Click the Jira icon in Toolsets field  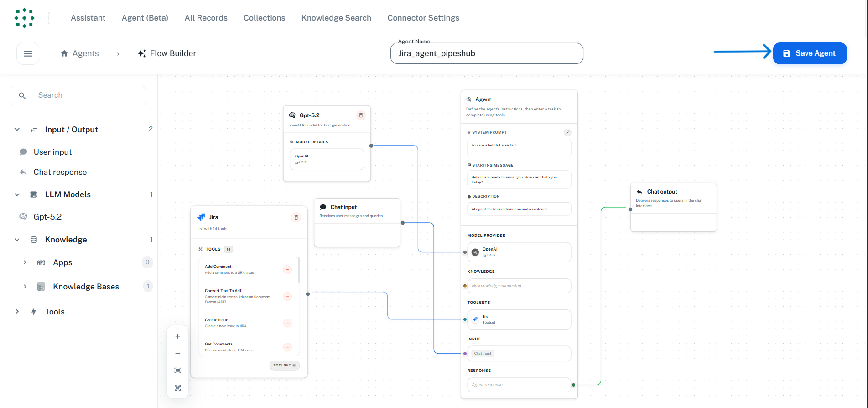pos(475,319)
